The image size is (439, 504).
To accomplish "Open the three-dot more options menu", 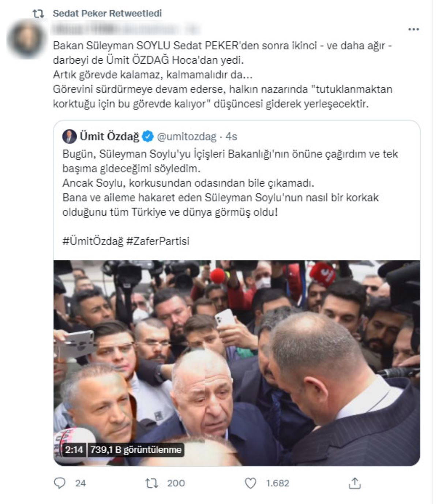I will (x=414, y=29).
